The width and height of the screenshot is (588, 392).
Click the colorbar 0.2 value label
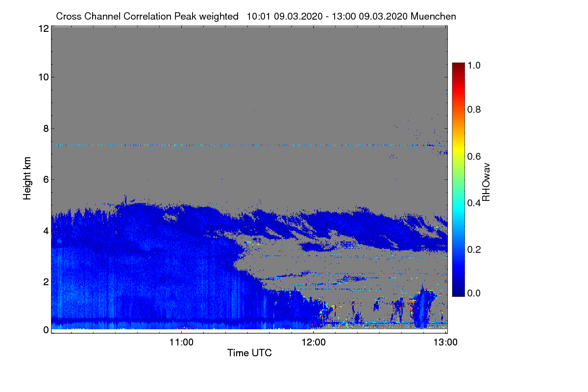(x=474, y=249)
